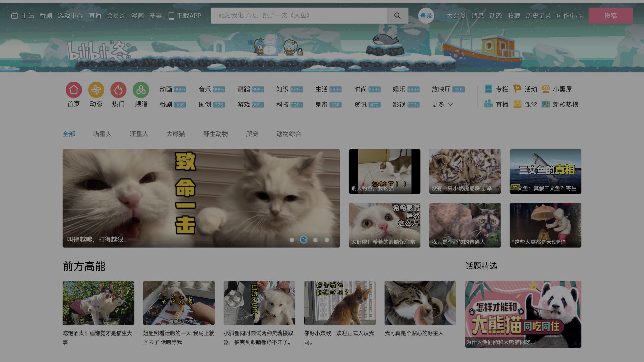Open the 专栏 column icon
The image size is (644, 362).
[x=488, y=89]
